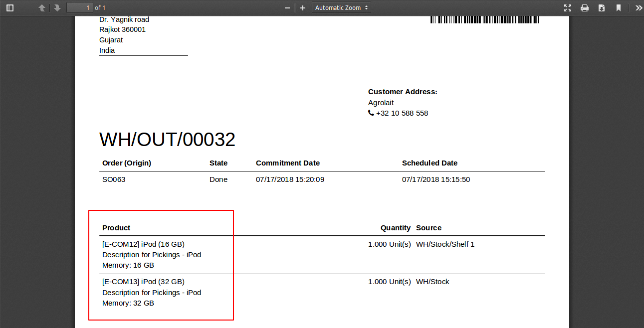Switch to presentation mode

pyautogui.click(x=568, y=8)
